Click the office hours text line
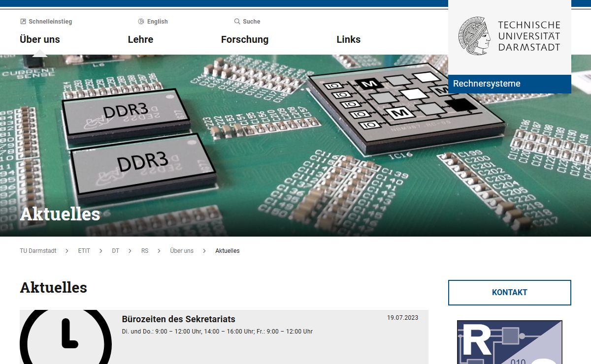 pos(217,332)
